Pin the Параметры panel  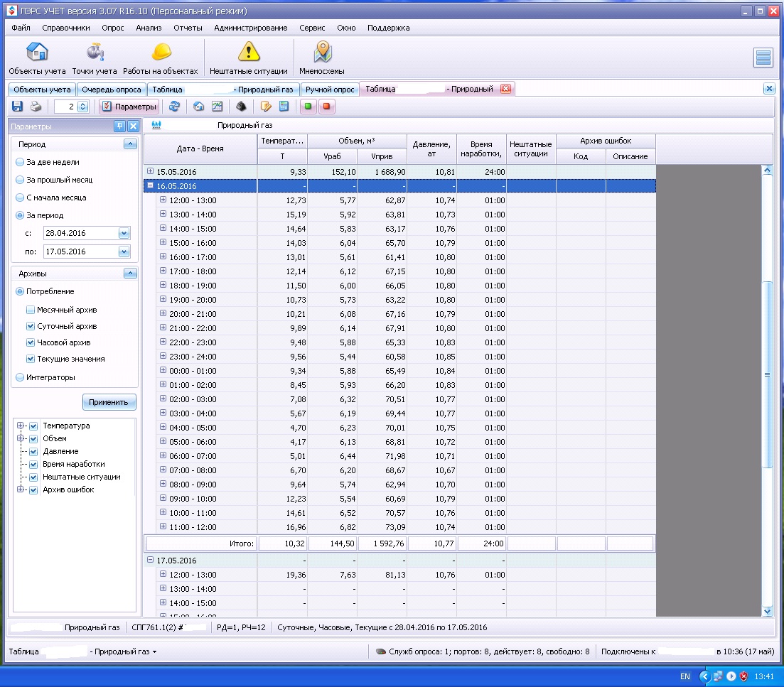pos(119,126)
